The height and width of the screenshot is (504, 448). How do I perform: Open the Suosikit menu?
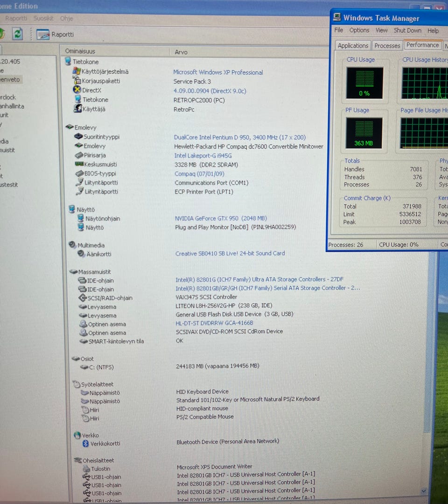[x=43, y=18]
